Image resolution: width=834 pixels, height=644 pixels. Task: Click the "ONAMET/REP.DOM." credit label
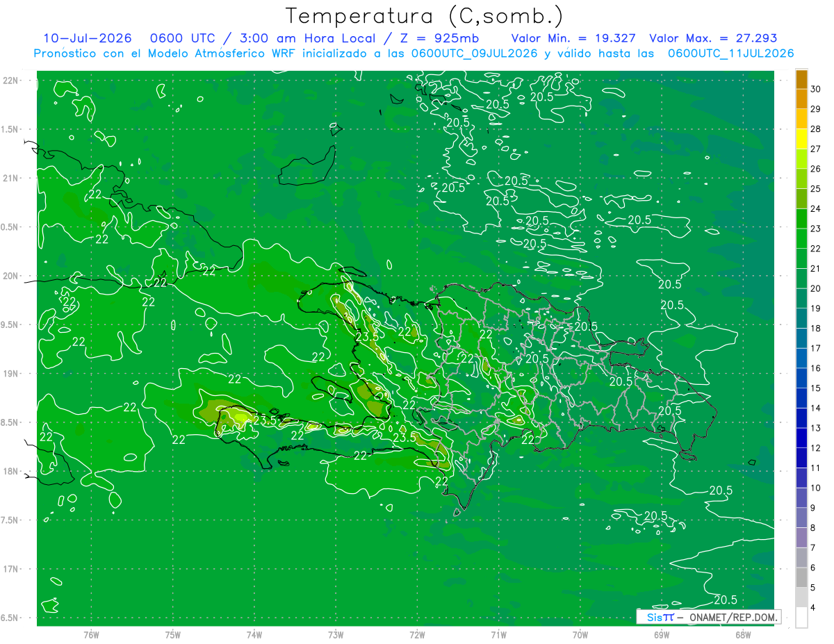click(x=733, y=617)
